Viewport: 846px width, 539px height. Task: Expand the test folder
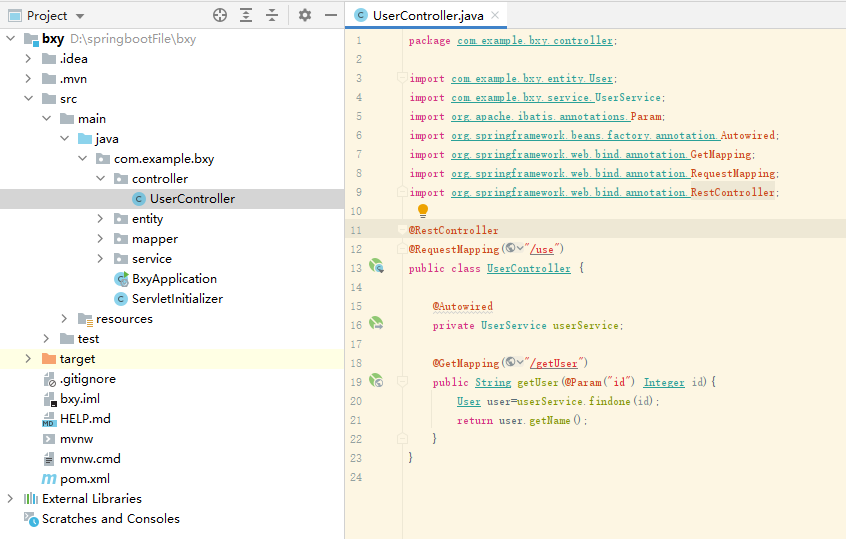click(46, 338)
